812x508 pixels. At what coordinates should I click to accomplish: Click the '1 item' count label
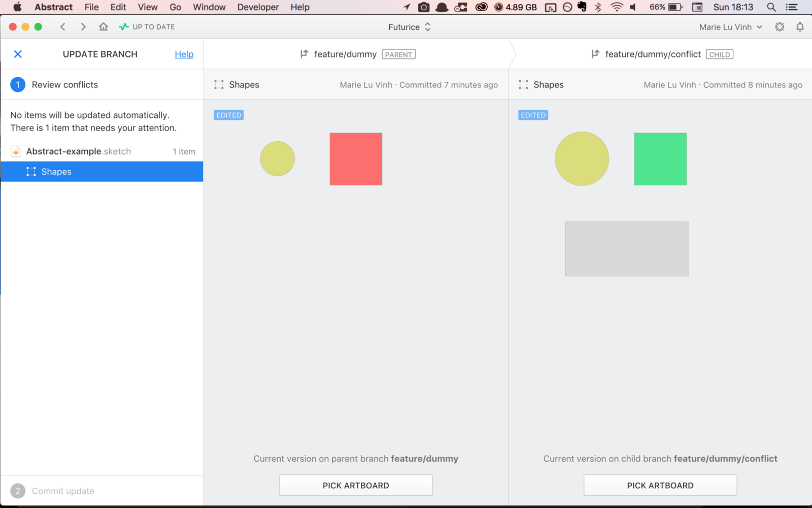click(184, 151)
